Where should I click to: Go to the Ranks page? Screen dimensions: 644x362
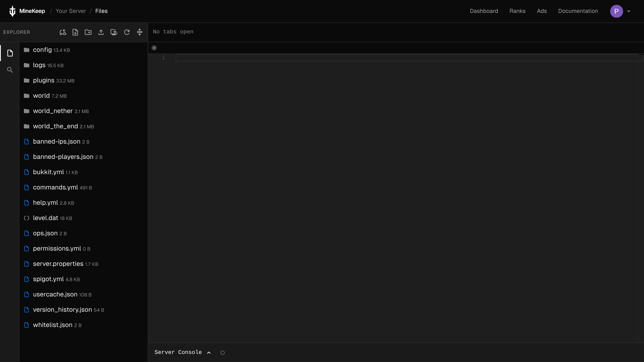click(517, 11)
